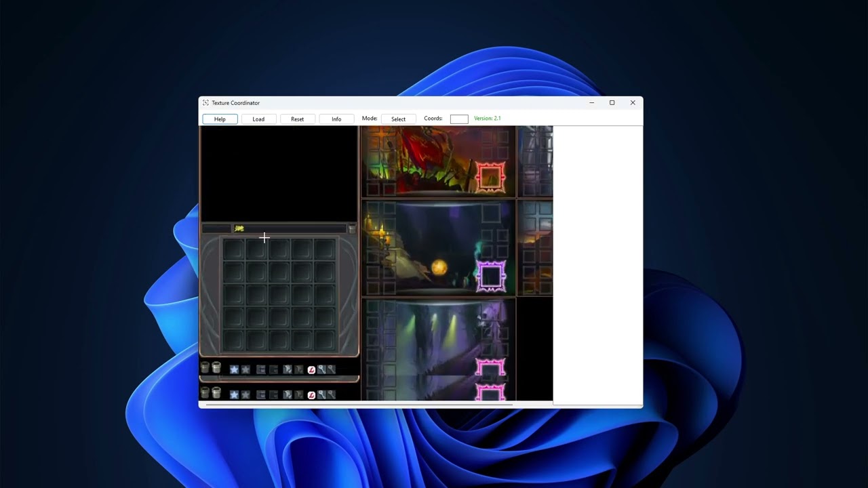Maximize the Texture Coordinator window

(612, 103)
